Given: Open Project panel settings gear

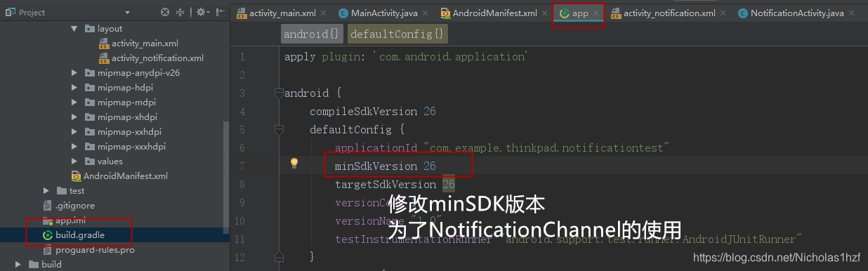Looking at the screenshot, I should [x=202, y=13].
